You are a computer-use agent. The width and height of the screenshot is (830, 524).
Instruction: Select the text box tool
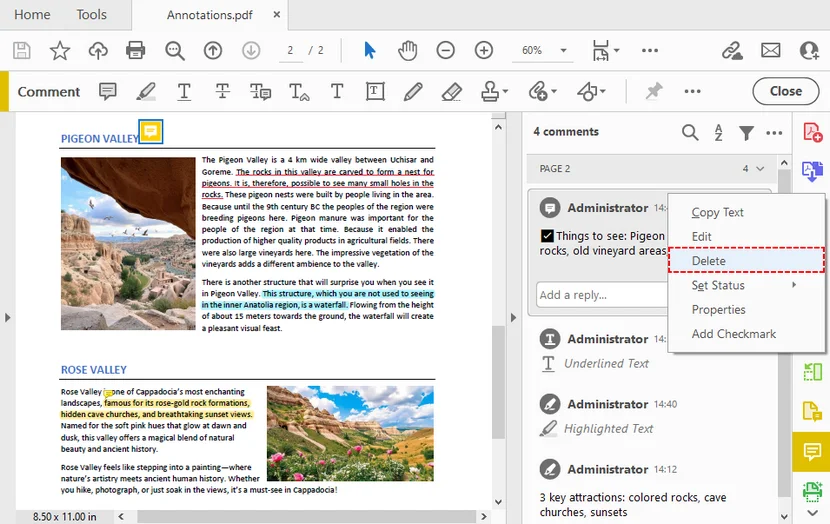point(375,92)
